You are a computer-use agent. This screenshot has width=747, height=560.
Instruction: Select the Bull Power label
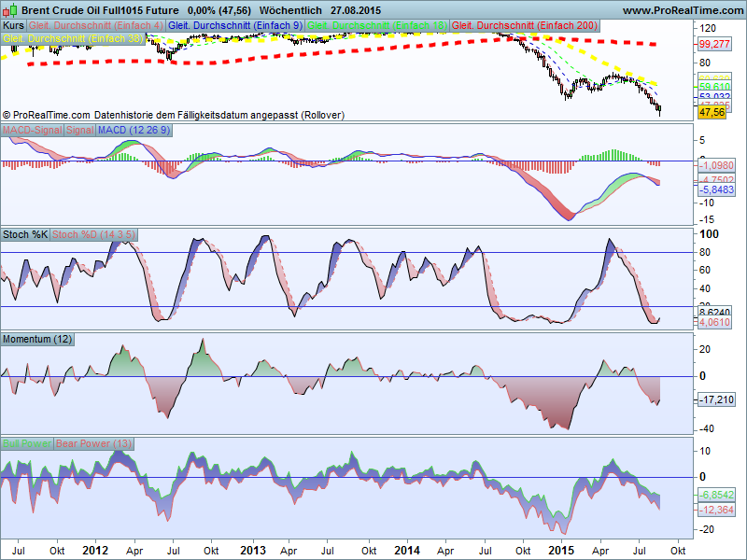click(27, 443)
